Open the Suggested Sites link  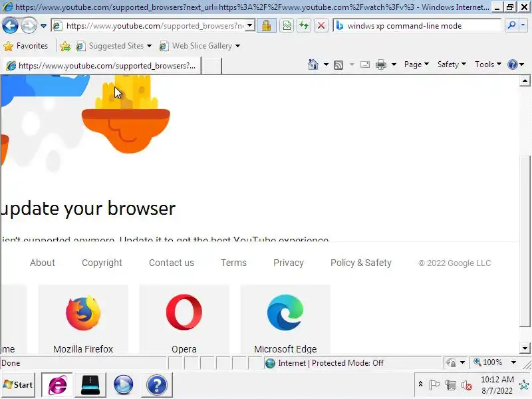point(114,46)
